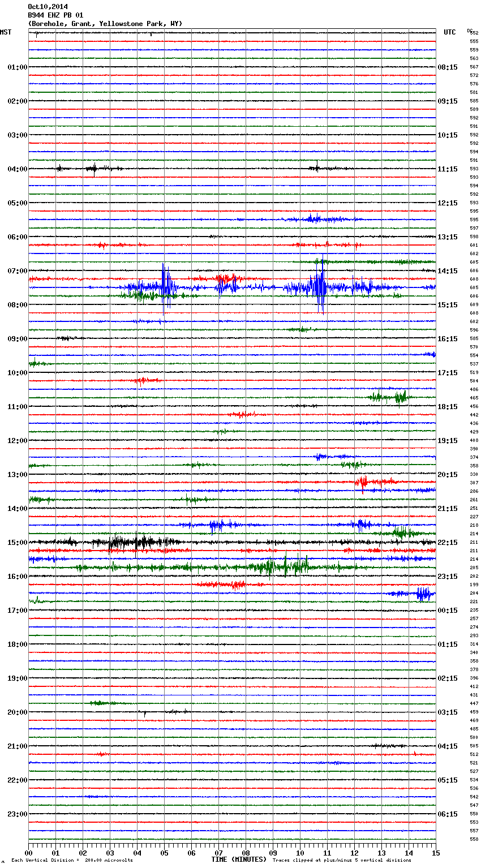Click the 02:15 UTC time label
This screenshot has height=868, width=481.
448,678
